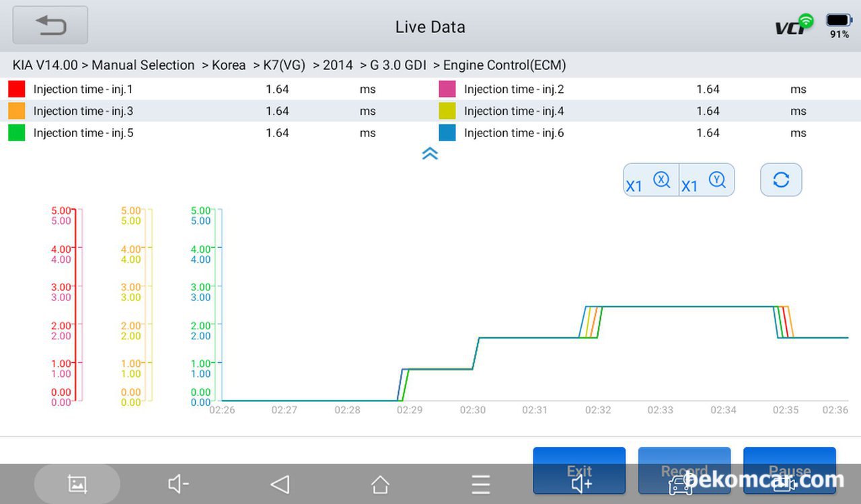The height and width of the screenshot is (504, 861).
Task: Select the red inj.1 color swatch
Action: (x=17, y=89)
